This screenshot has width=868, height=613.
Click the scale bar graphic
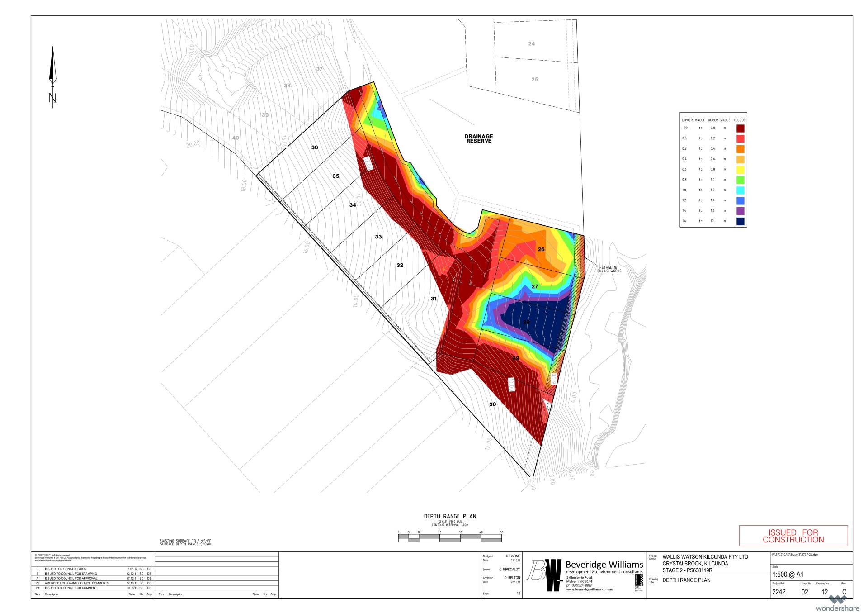click(x=450, y=538)
